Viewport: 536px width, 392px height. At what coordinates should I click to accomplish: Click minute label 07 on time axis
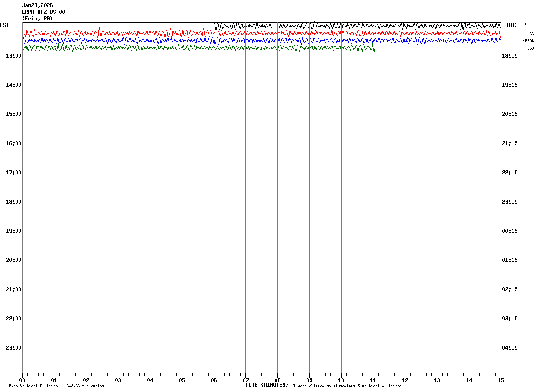[x=245, y=380]
